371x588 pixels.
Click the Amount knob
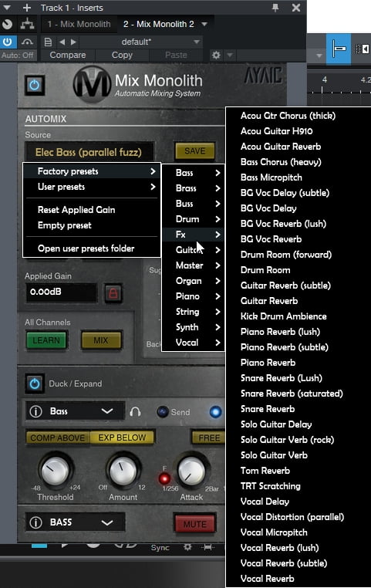coord(123,470)
